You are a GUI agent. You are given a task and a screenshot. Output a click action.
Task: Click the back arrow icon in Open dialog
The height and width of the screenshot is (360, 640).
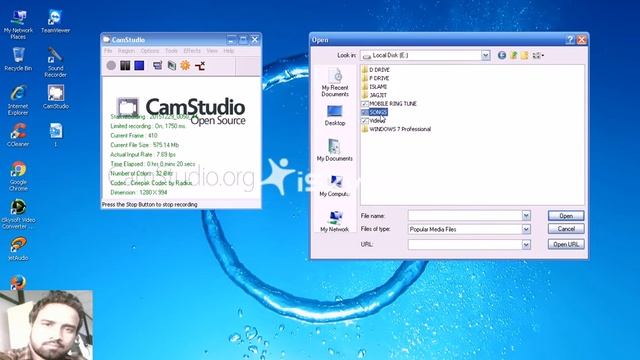502,55
